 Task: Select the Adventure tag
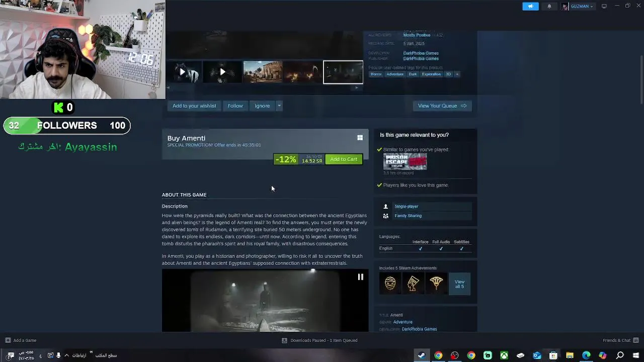[x=395, y=74]
